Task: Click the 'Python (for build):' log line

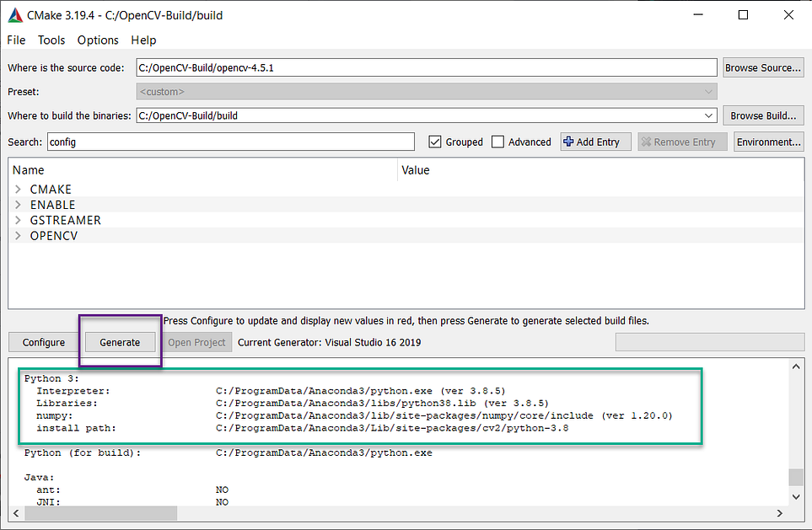Action: pyautogui.click(x=229, y=452)
